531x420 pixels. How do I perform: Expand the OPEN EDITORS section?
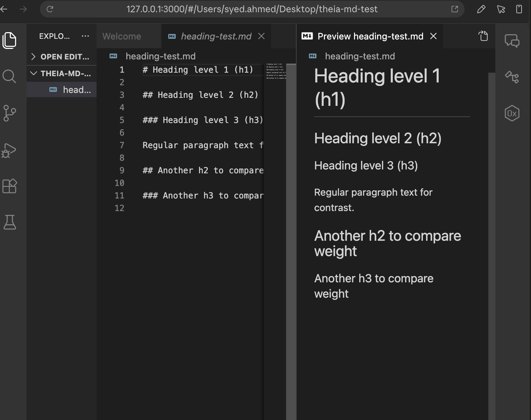[x=62, y=57]
